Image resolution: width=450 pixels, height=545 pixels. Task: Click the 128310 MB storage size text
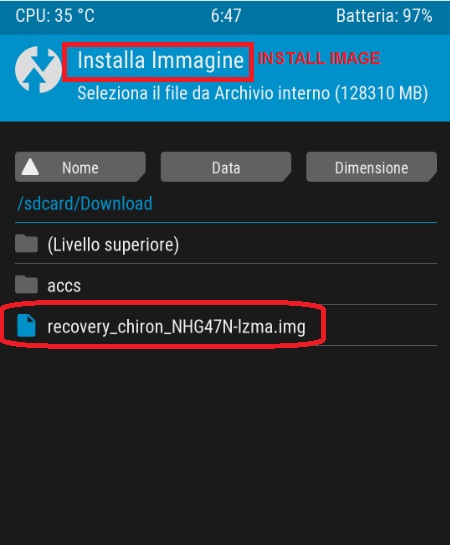click(x=381, y=93)
